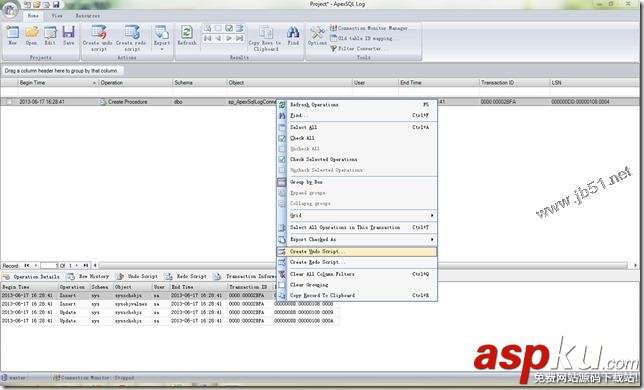Expand the Export Checked As submenu
The height and width of the screenshot is (390, 644).
pos(357,239)
